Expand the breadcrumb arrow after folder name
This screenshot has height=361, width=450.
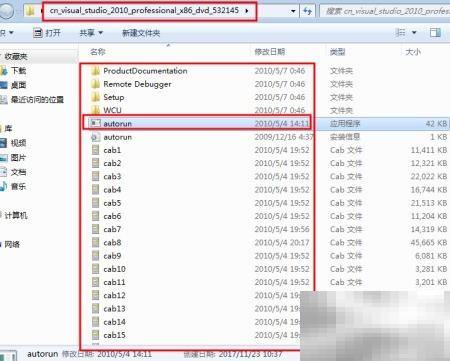(247, 11)
